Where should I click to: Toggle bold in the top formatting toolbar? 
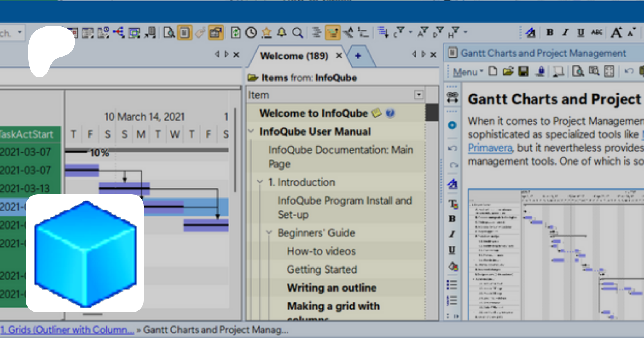(550, 33)
